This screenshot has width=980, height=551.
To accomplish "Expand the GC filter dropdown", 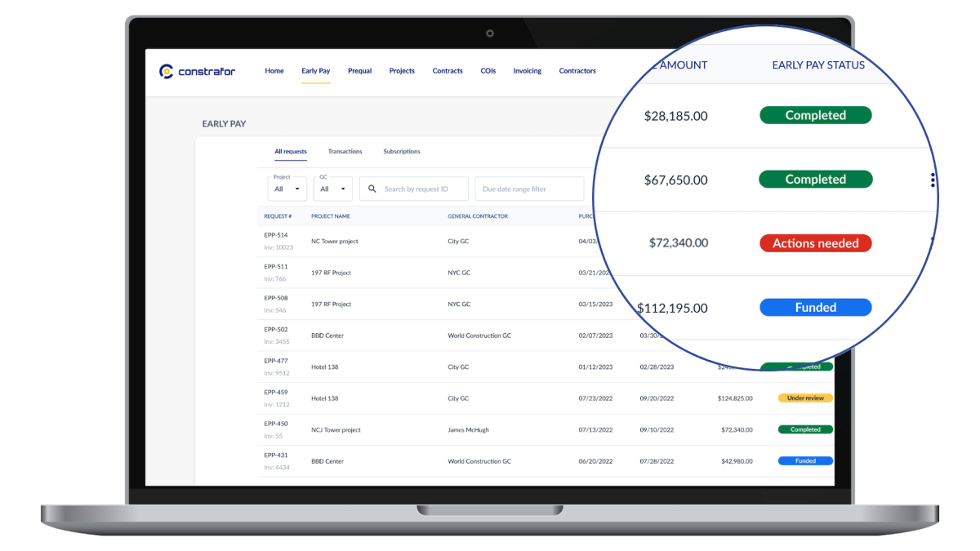I will pyautogui.click(x=332, y=189).
